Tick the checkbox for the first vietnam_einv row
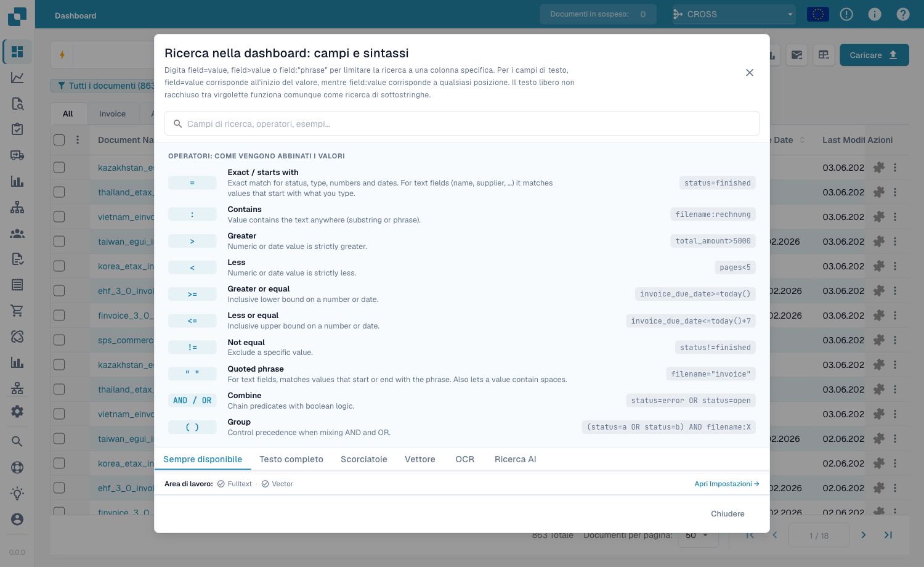924x567 pixels. coord(59,216)
